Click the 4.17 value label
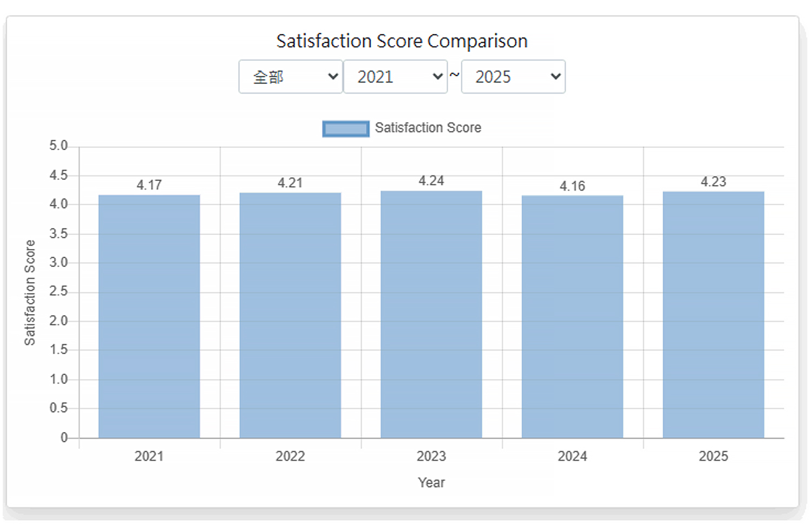 pyautogui.click(x=149, y=185)
